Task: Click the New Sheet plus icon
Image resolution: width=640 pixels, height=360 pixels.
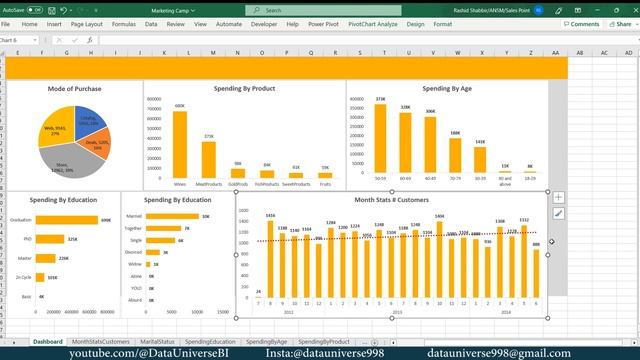Action: tap(374, 342)
